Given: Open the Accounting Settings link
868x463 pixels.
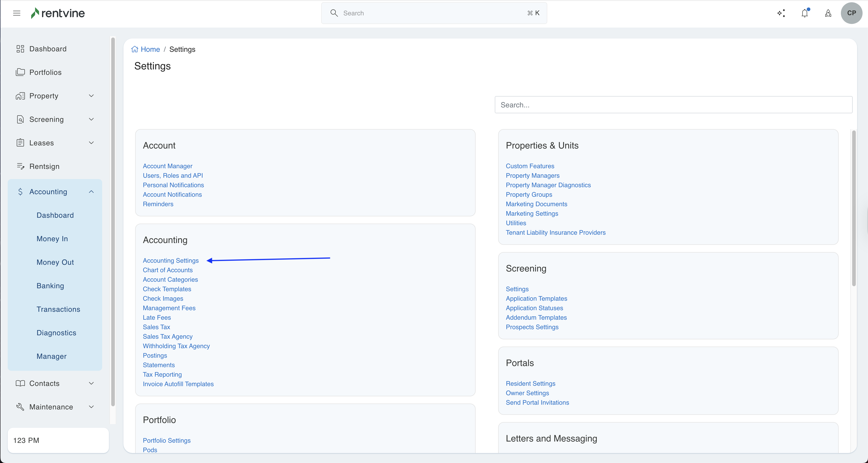Looking at the screenshot, I should [x=170, y=260].
